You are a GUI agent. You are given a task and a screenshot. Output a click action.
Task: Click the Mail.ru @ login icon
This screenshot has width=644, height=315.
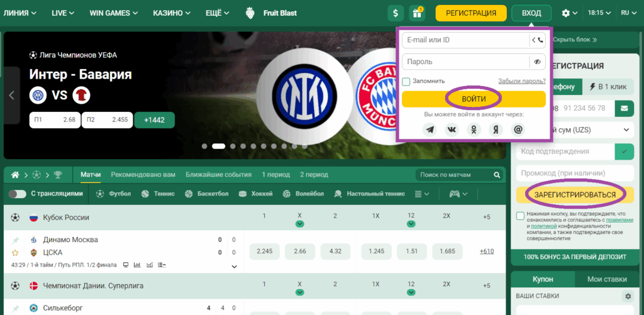coord(518,130)
